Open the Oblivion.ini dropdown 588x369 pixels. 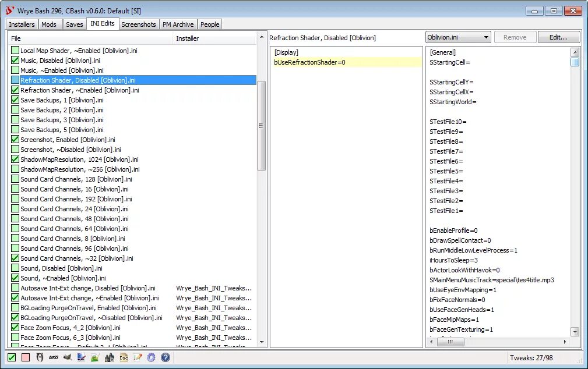[458, 37]
